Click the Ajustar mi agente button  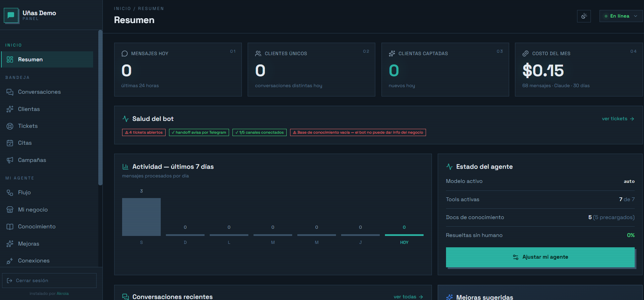(540, 257)
